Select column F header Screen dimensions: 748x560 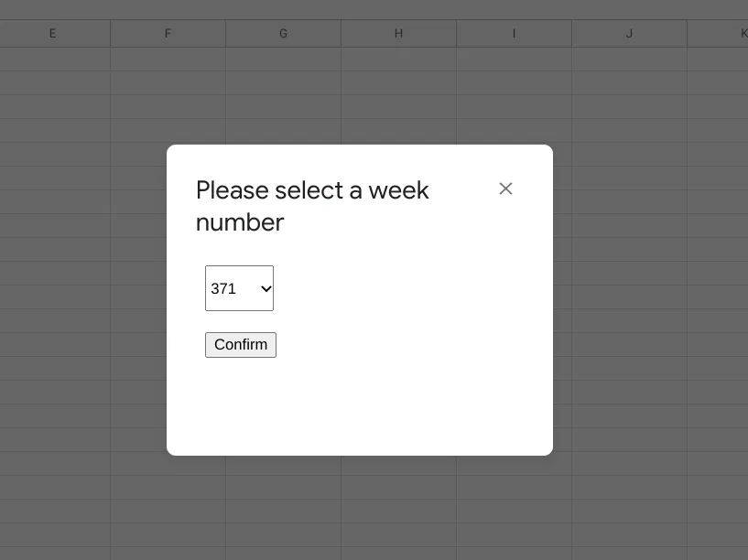[x=168, y=34]
